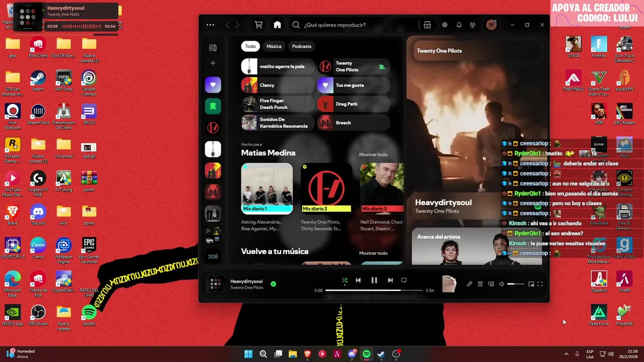Toggle Spotify full screen mode

point(540,284)
